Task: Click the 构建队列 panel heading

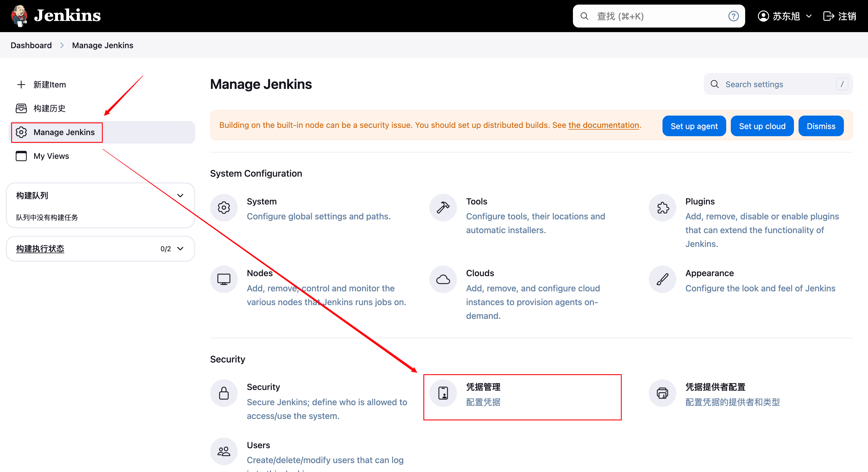Action: pyautogui.click(x=32, y=196)
